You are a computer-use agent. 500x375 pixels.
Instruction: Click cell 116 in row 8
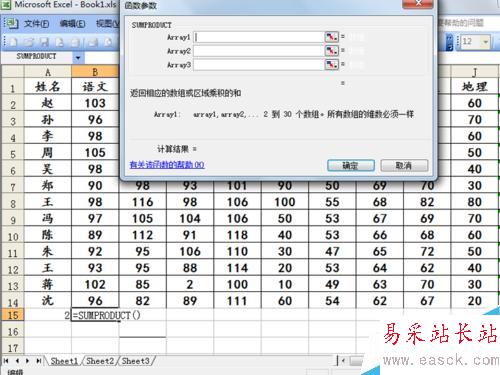point(143,202)
